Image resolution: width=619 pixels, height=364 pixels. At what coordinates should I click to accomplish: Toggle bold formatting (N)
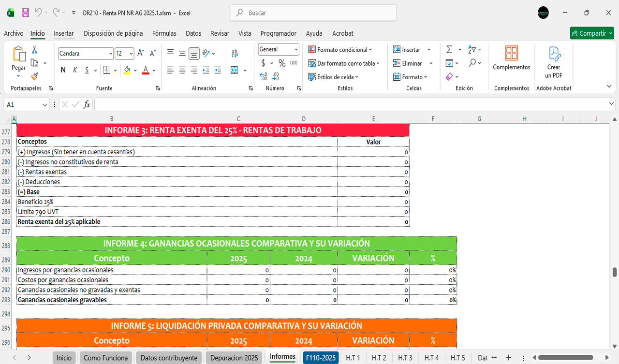(x=63, y=70)
